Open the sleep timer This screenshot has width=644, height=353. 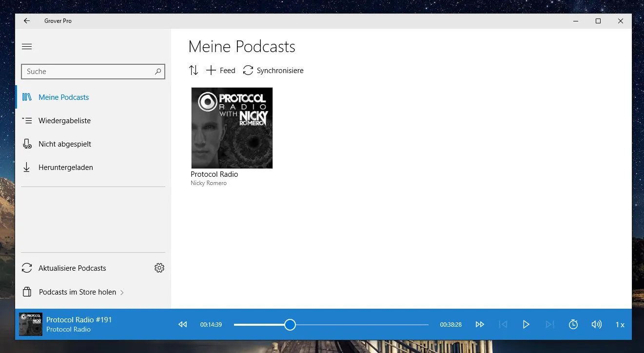[x=573, y=324]
